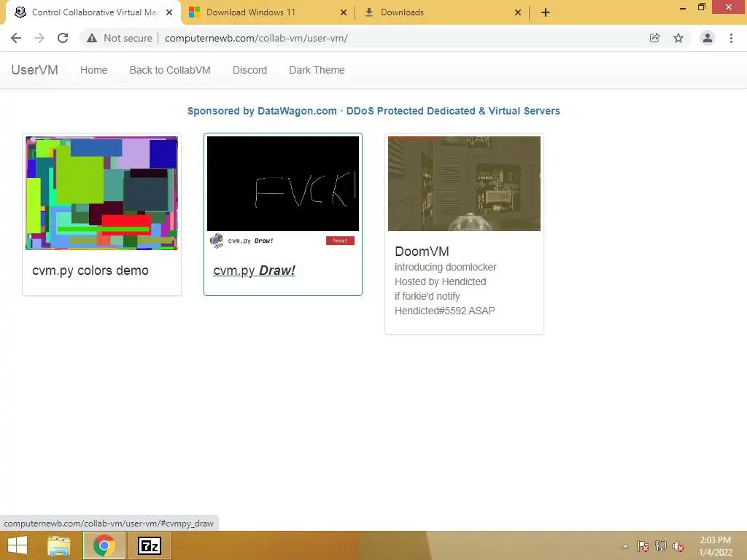Viewport: 747px width, 560px height.
Task: Switch to the Downloads tab
Action: (x=442, y=12)
